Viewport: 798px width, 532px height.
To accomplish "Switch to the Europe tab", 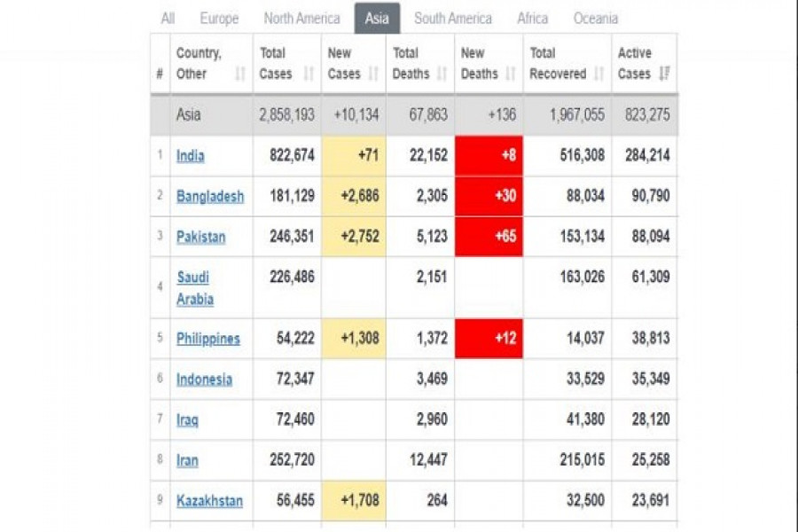I will (x=219, y=19).
